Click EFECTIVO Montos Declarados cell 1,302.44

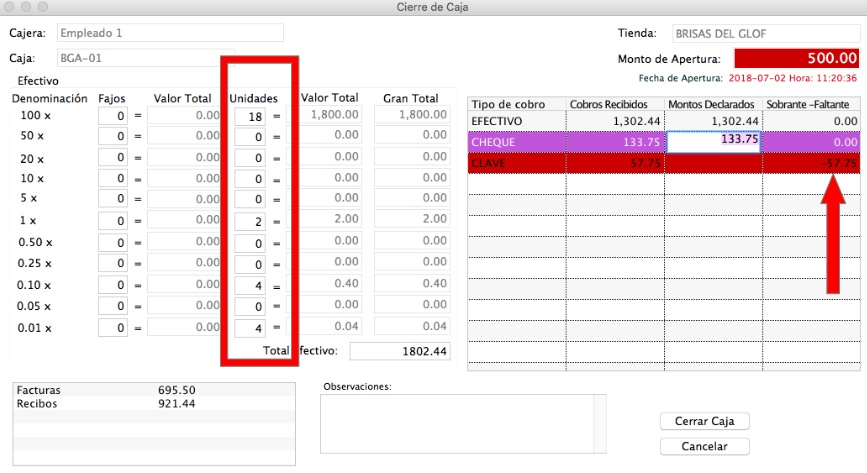click(713, 121)
